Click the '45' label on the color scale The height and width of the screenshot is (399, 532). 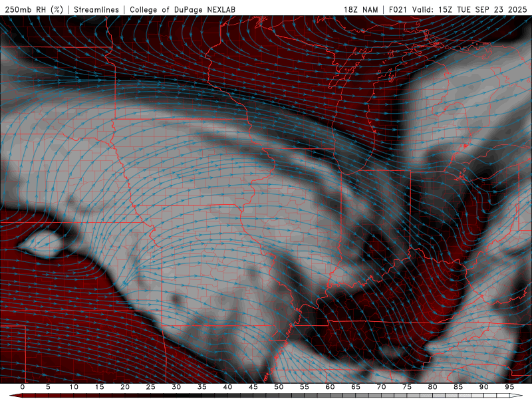tap(253, 387)
